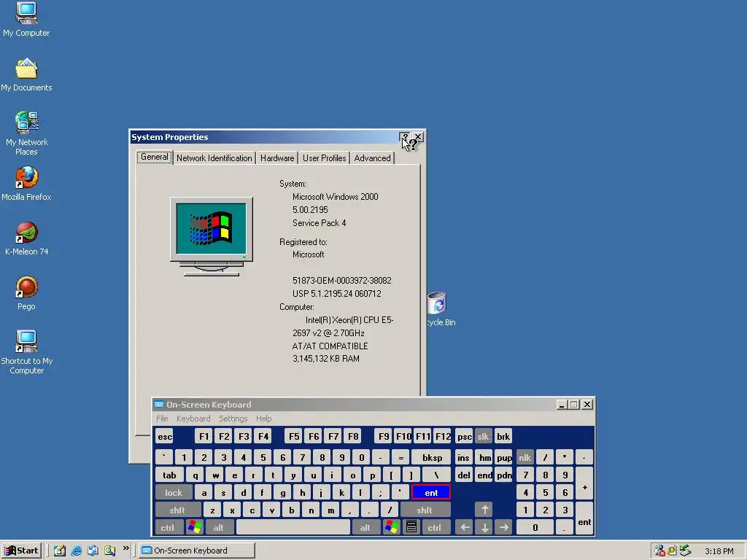Switch to the Advanced tab
The width and height of the screenshot is (747, 560).
[x=372, y=158]
